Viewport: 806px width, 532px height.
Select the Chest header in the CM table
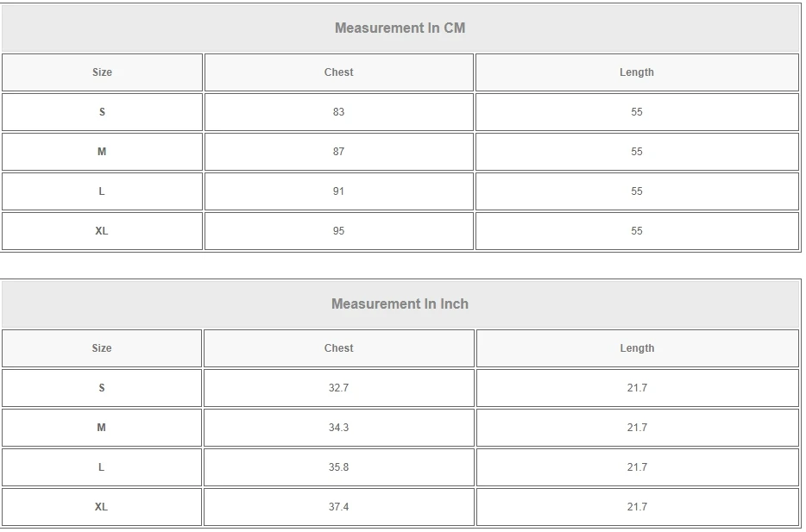[x=338, y=72]
